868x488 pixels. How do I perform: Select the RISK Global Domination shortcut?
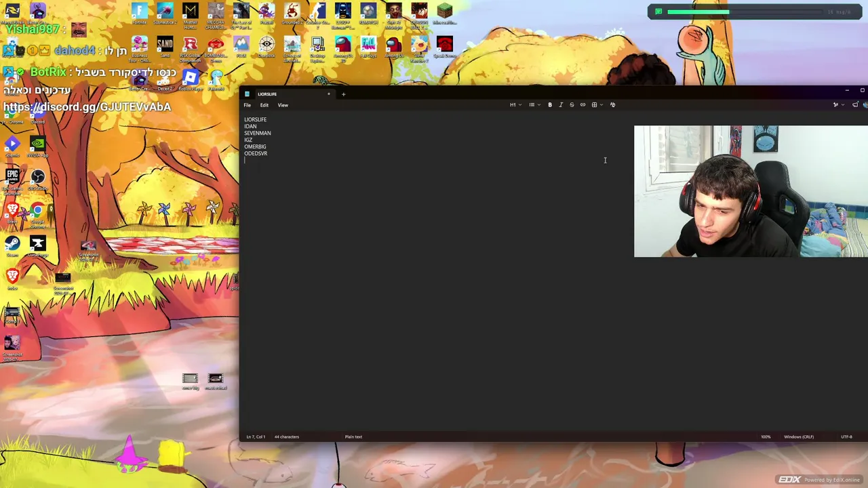[x=191, y=49]
